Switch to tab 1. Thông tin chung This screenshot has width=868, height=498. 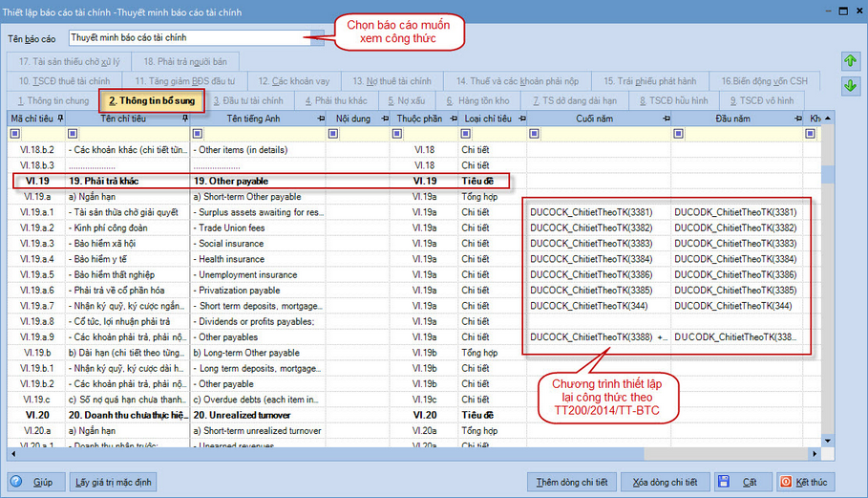click(x=53, y=100)
